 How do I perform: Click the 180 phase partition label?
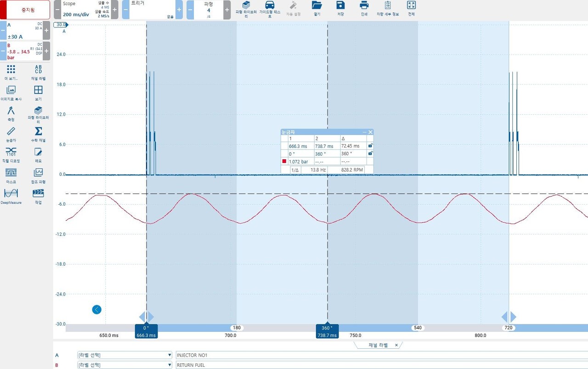[237, 328]
